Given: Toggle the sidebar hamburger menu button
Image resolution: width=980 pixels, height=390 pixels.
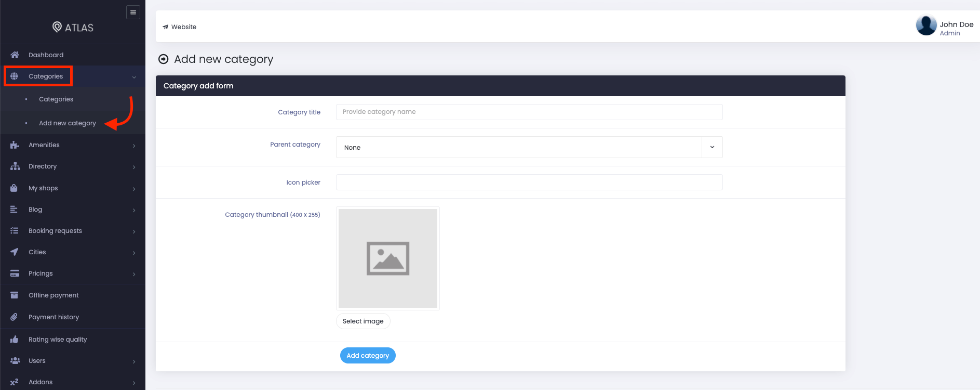Looking at the screenshot, I should coord(133,12).
